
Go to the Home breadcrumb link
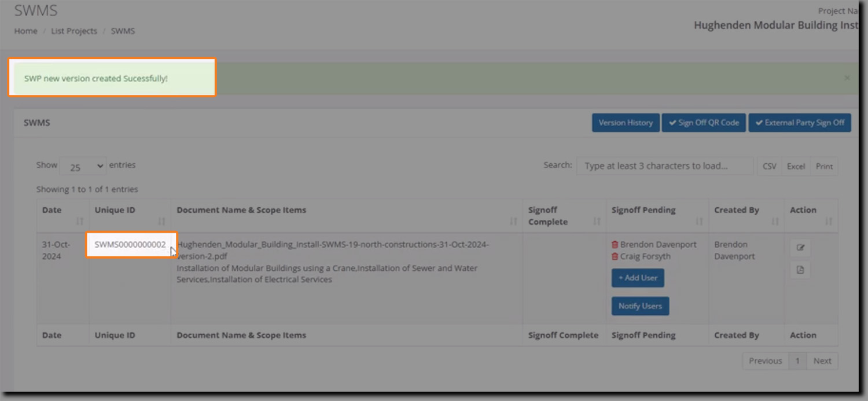[25, 31]
